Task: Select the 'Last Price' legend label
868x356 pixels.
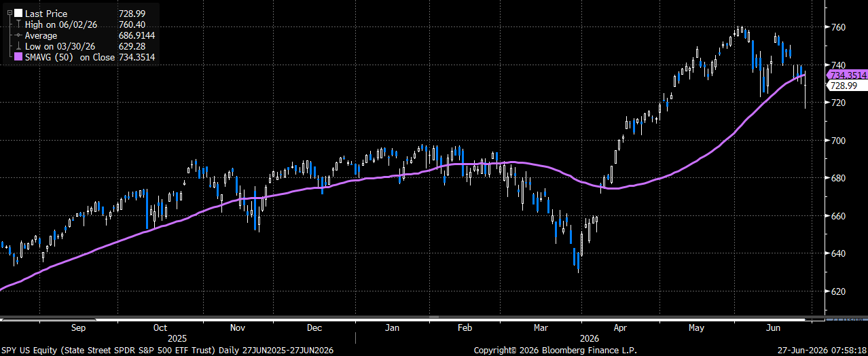Action: [46, 14]
